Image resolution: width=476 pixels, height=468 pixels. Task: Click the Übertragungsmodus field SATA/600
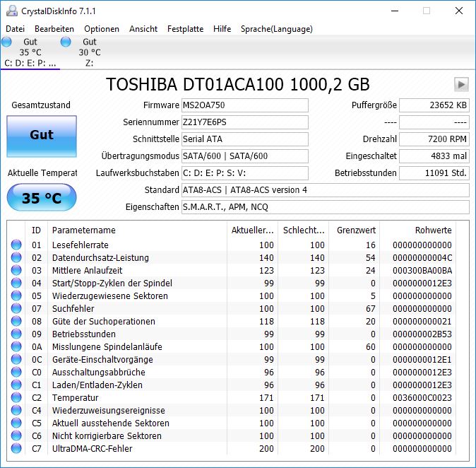(245, 156)
